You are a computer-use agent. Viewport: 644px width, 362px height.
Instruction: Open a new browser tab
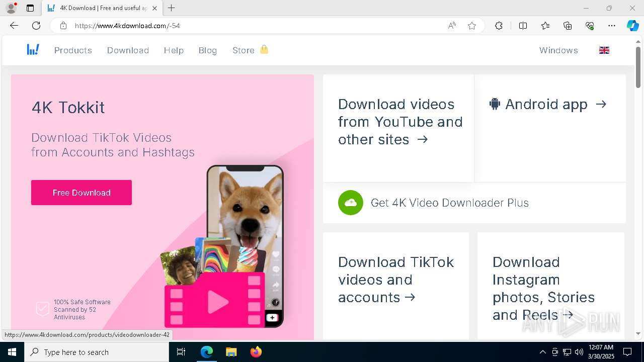(172, 8)
